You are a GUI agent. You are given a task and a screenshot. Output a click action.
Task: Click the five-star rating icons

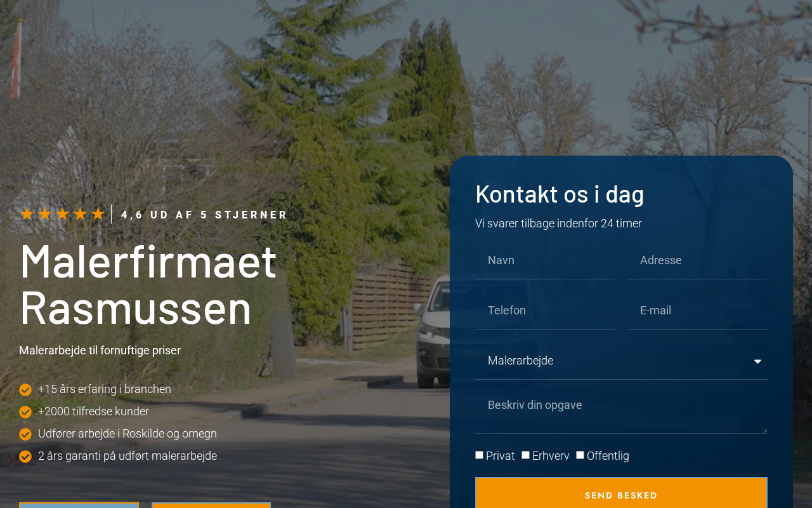[x=62, y=214]
